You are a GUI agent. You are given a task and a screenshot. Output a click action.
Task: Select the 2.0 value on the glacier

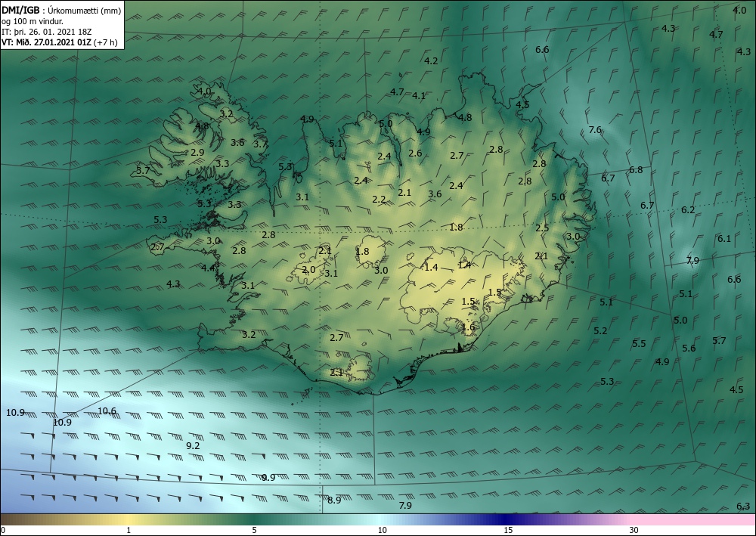(x=308, y=269)
